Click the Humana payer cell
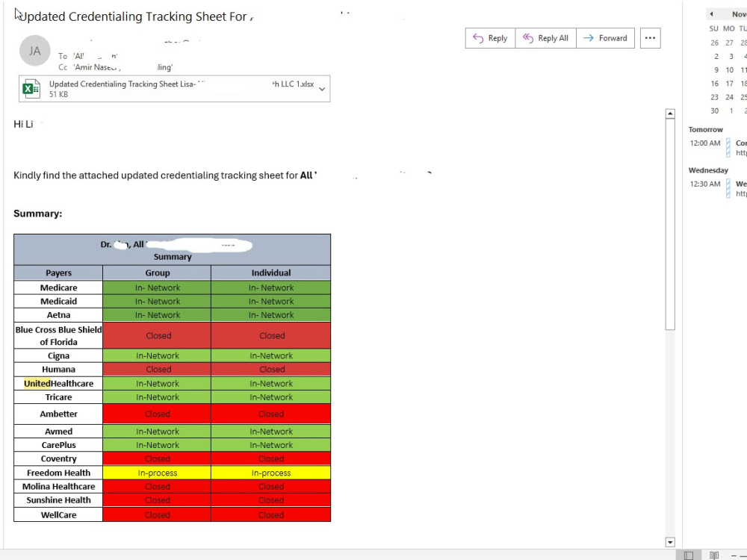747x560 pixels. (58, 369)
